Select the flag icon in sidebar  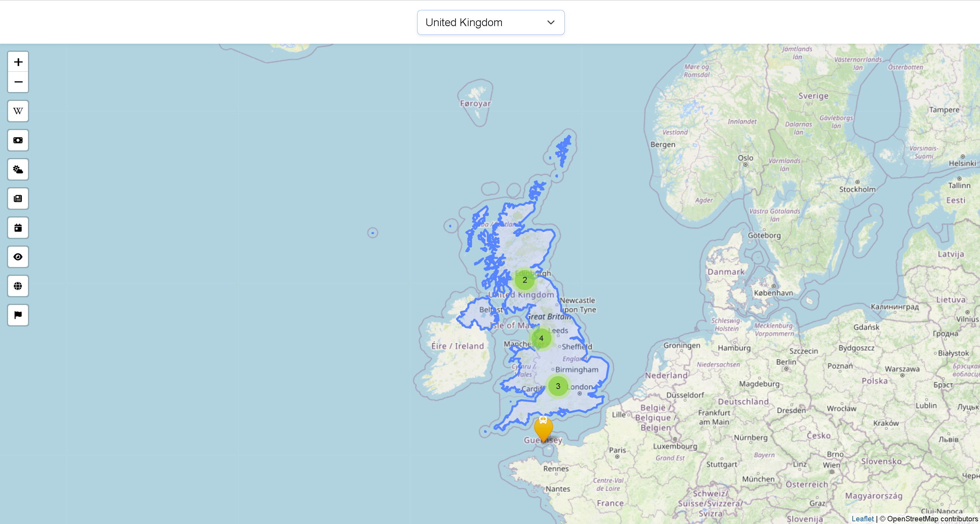tap(18, 315)
